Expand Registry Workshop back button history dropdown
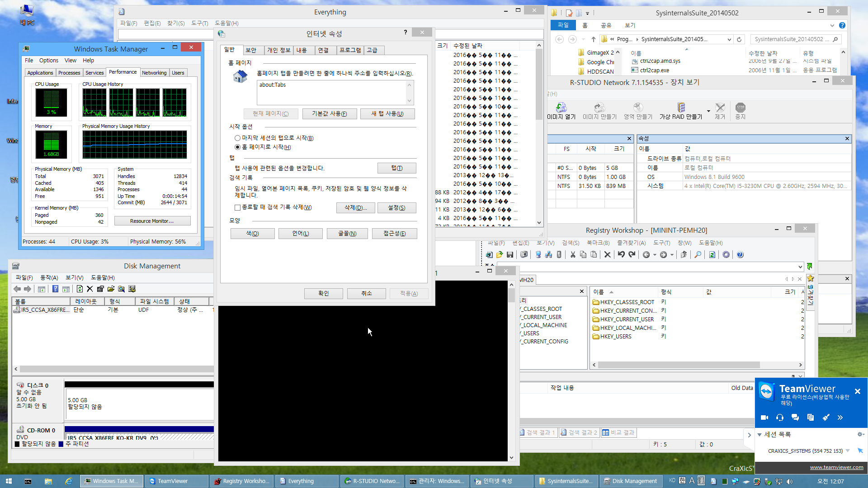Image resolution: width=868 pixels, height=488 pixels. click(x=654, y=255)
